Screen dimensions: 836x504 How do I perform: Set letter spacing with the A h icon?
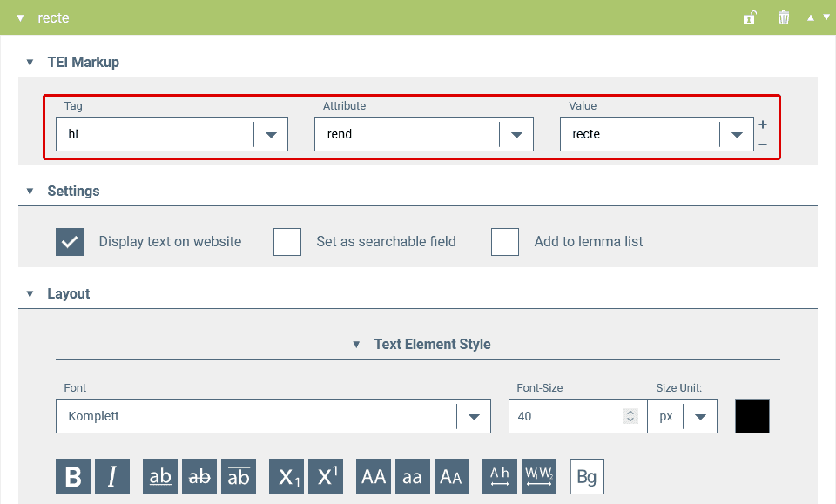(500, 476)
